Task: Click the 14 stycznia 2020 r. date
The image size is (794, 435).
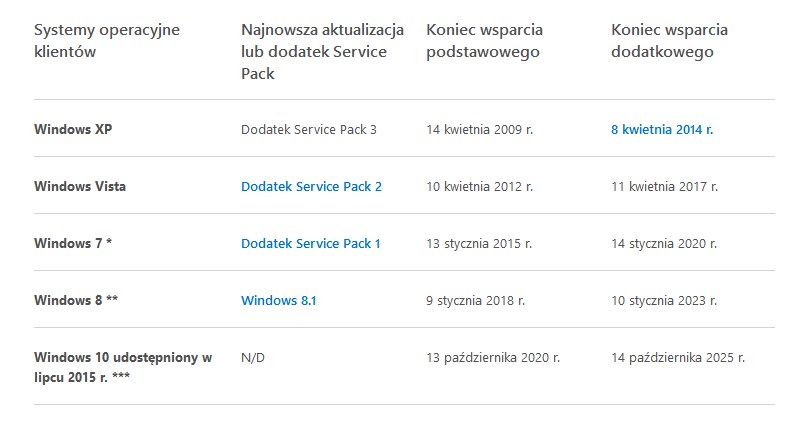Action: click(664, 244)
